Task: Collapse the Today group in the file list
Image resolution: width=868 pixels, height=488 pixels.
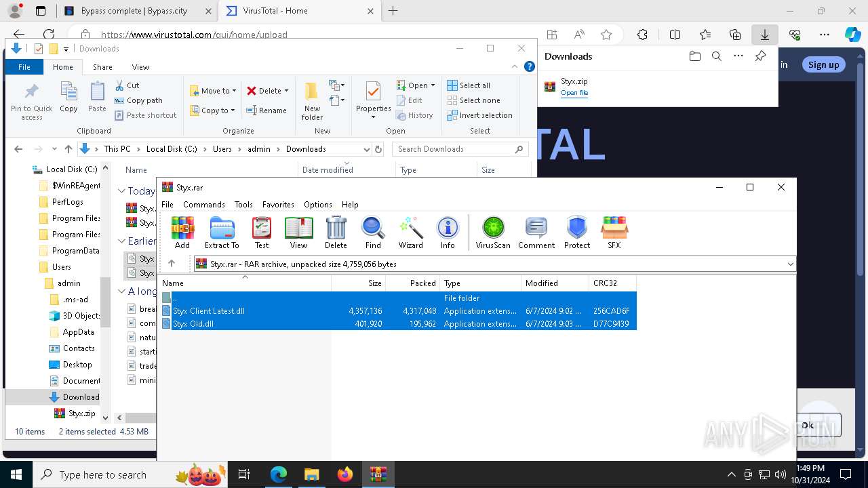Action: [121, 191]
